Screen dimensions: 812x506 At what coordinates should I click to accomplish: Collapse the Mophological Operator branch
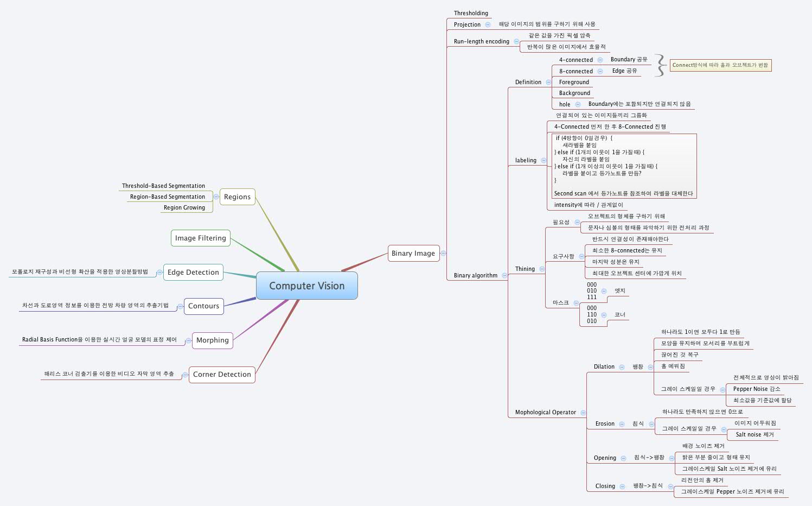pyautogui.click(x=583, y=413)
